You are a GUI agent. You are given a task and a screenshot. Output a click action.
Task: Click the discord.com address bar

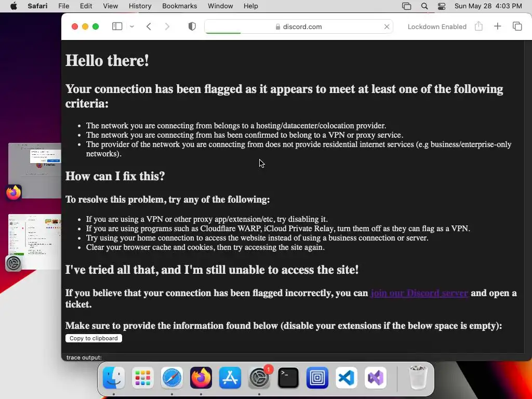click(x=299, y=26)
